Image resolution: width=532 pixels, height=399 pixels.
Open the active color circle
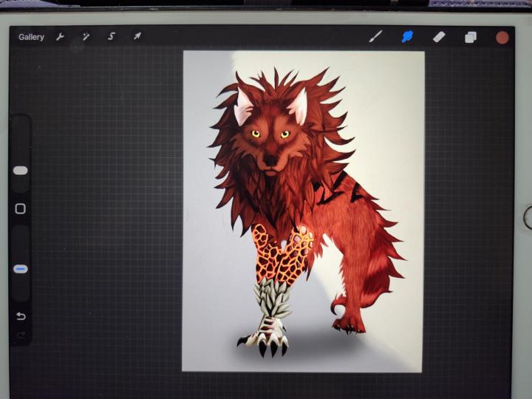point(502,37)
